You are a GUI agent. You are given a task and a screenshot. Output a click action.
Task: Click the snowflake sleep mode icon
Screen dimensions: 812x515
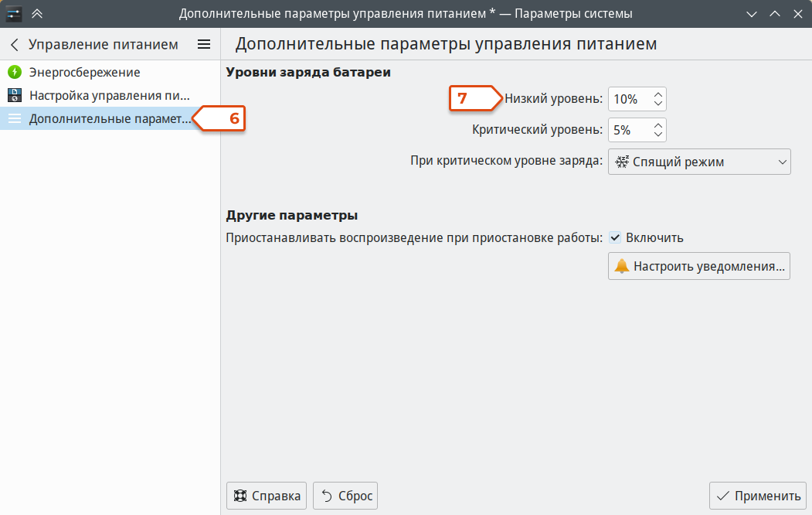pyautogui.click(x=621, y=162)
